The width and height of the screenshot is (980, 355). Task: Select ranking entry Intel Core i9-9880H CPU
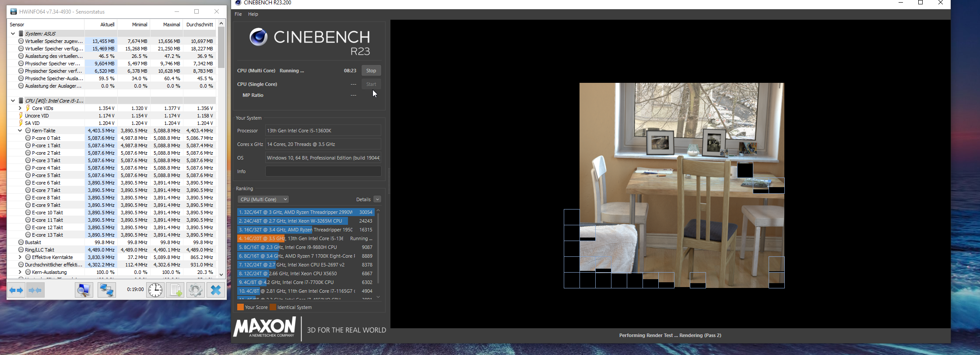306,247
